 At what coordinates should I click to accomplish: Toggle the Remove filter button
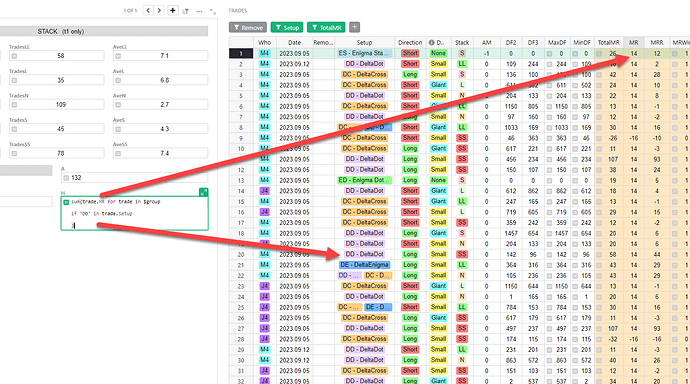(x=248, y=27)
